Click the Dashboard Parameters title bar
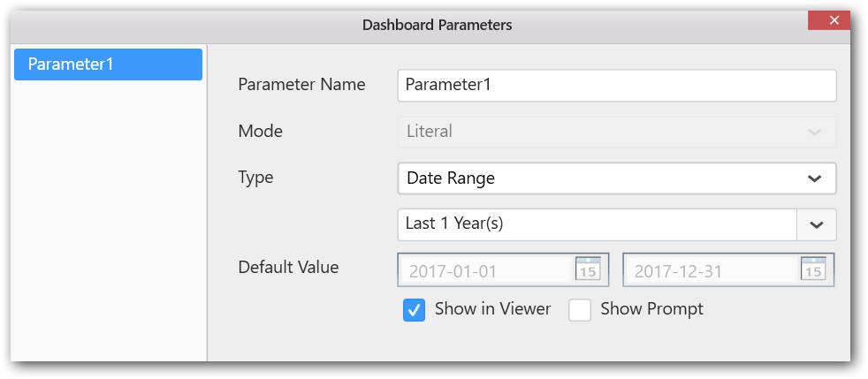868x379 pixels. (x=437, y=25)
